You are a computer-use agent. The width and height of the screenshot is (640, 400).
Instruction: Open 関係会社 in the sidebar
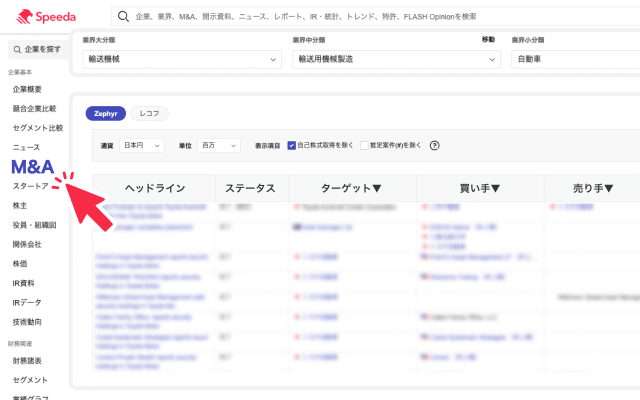[27, 244]
